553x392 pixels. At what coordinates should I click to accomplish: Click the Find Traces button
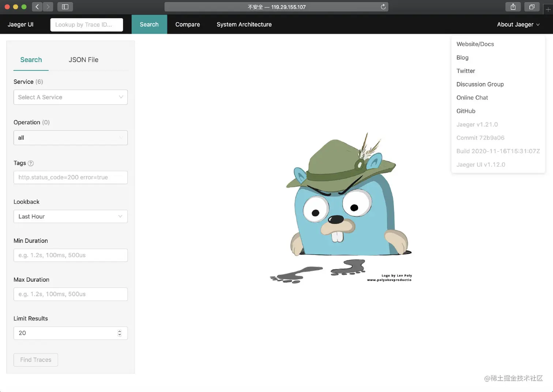(x=36, y=360)
